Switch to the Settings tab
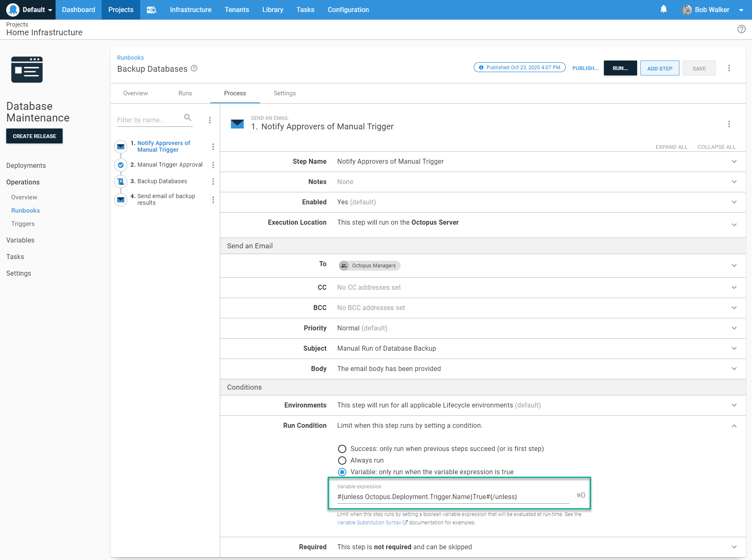752x560 pixels. 285,93
